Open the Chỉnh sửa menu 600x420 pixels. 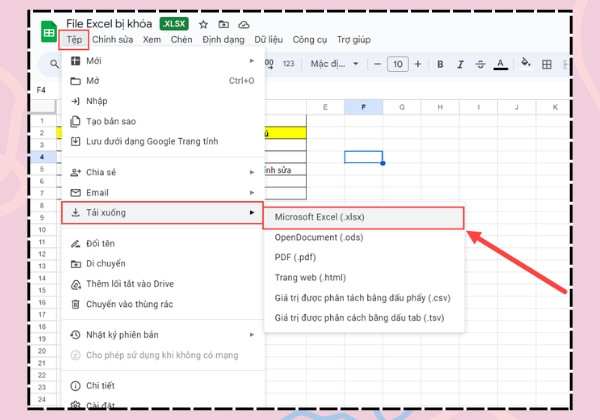pyautogui.click(x=112, y=40)
